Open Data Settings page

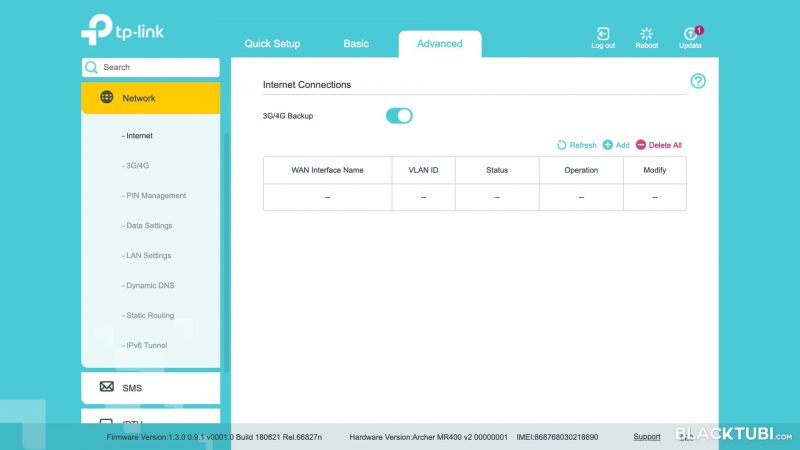(x=147, y=226)
